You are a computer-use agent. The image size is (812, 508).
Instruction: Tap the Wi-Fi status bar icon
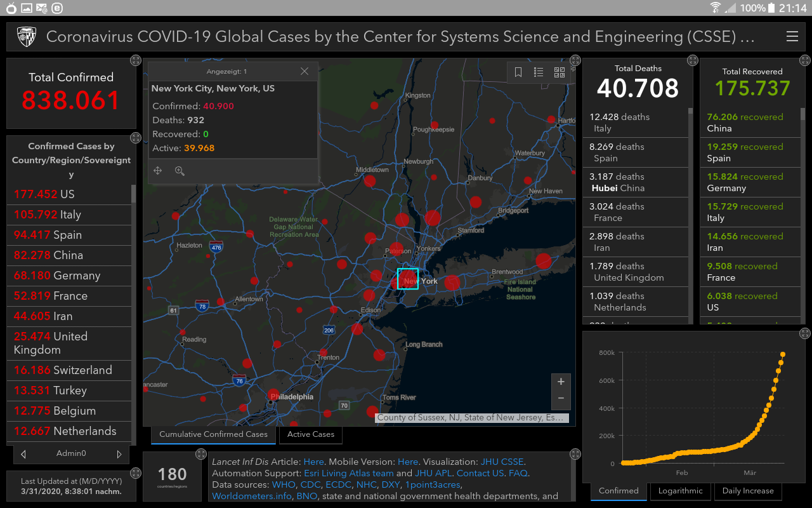click(716, 8)
